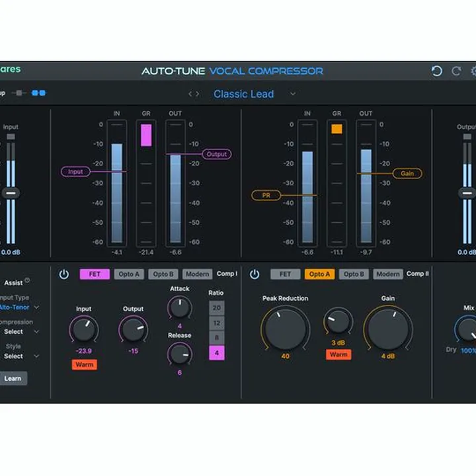Click the orange Gain marker handle

click(407, 173)
